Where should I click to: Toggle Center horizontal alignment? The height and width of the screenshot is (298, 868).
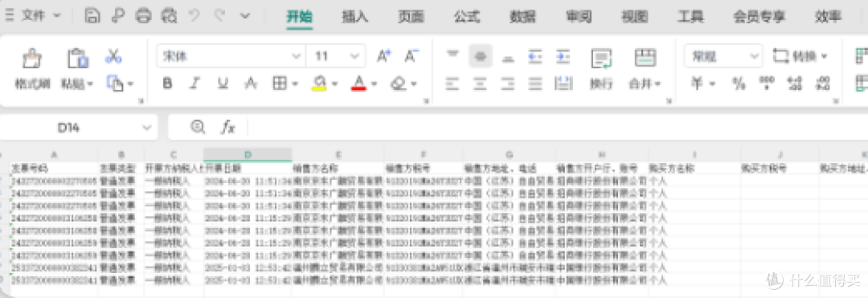480,84
